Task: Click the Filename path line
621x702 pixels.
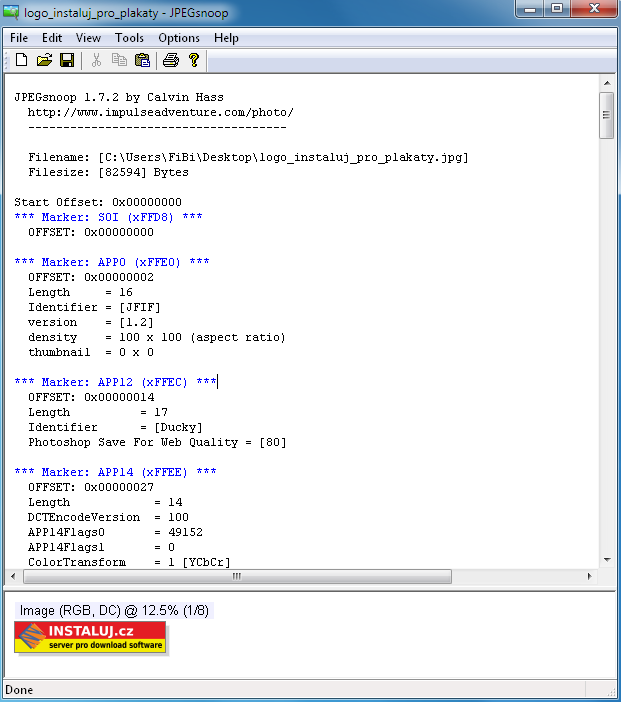Action: click(248, 157)
